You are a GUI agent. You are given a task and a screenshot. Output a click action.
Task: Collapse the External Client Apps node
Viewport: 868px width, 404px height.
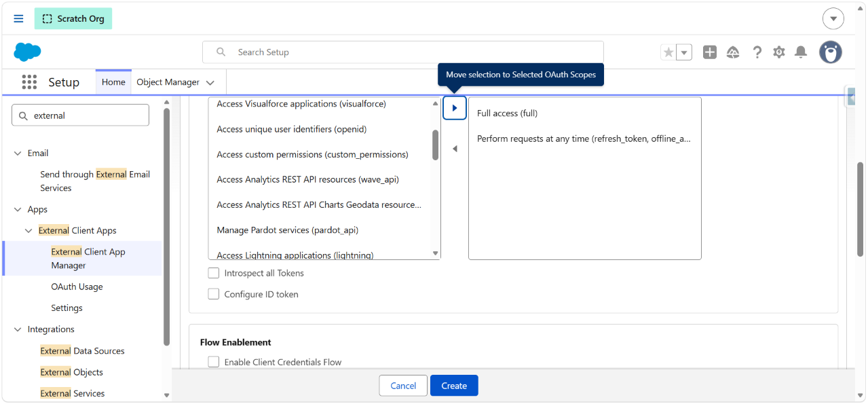(29, 231)
